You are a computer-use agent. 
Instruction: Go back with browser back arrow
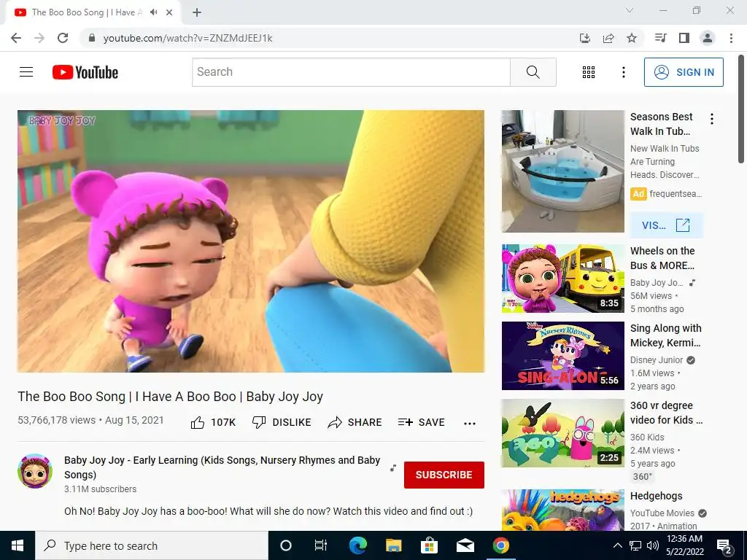tap(16, 38)
